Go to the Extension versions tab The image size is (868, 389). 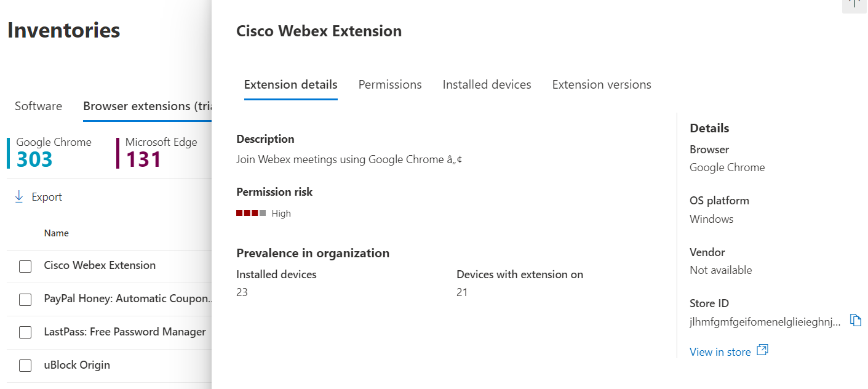tap(601, 85)
